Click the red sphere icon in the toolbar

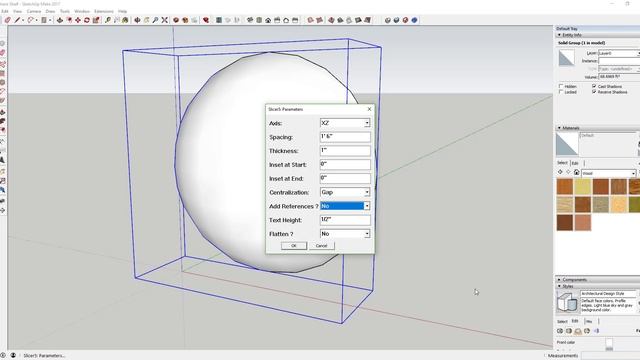tap(405, 20)
